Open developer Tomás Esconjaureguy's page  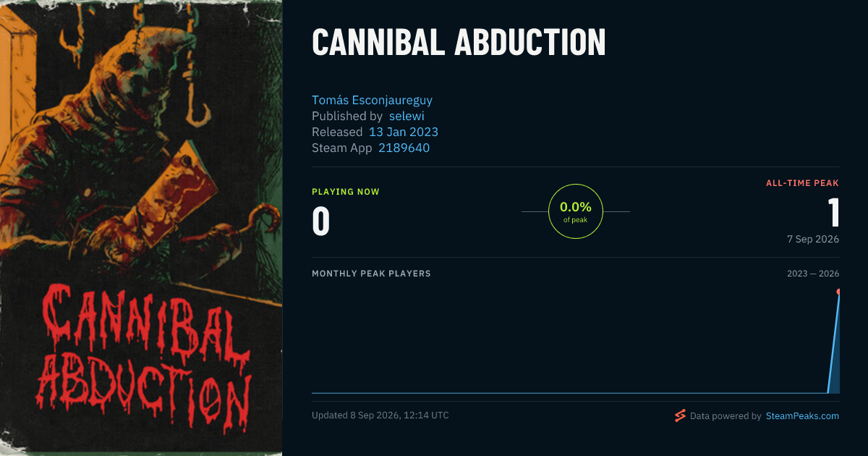pos(372,100)
